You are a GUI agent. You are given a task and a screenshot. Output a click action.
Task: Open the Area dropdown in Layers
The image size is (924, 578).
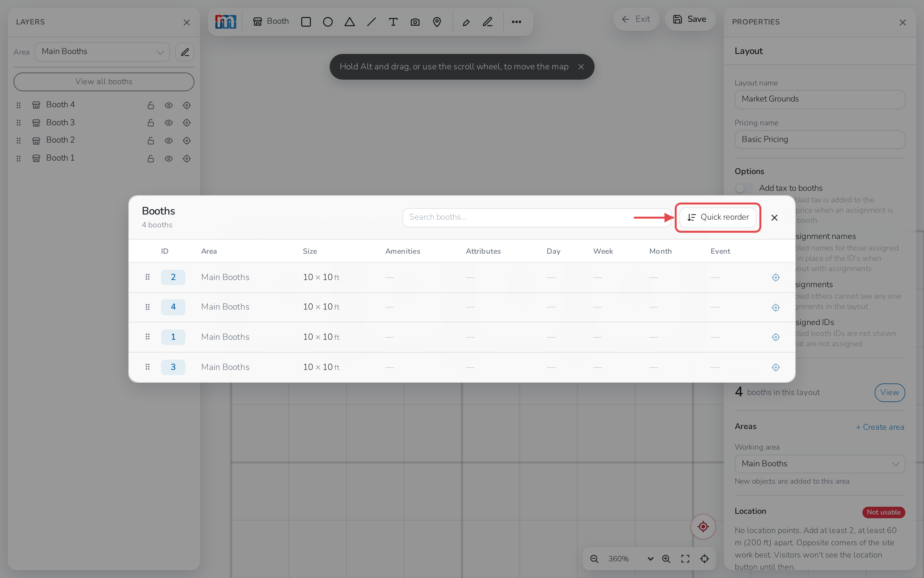pyautogui.click(x=102, y=52)
